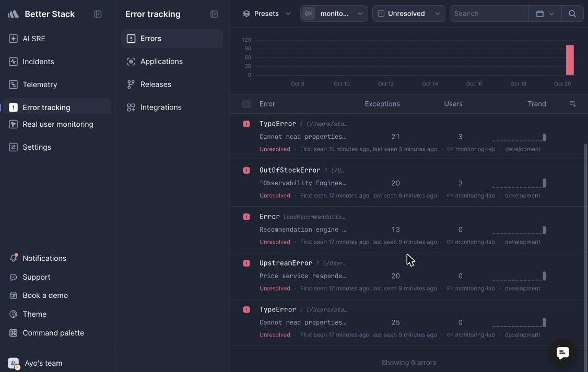Open Notifications bell icon
Screen dimensions: 588x372
[14, 258]
